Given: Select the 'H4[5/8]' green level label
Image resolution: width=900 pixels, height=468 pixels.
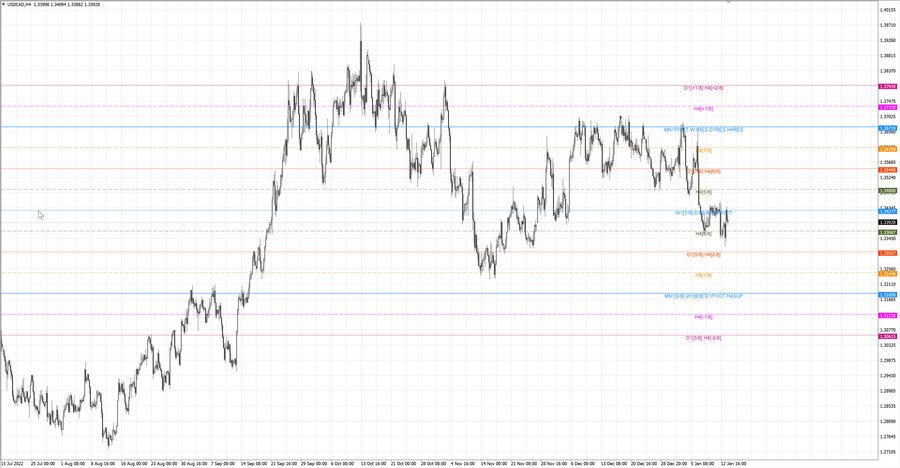Looking at the screenshot, I should point(703,192).
